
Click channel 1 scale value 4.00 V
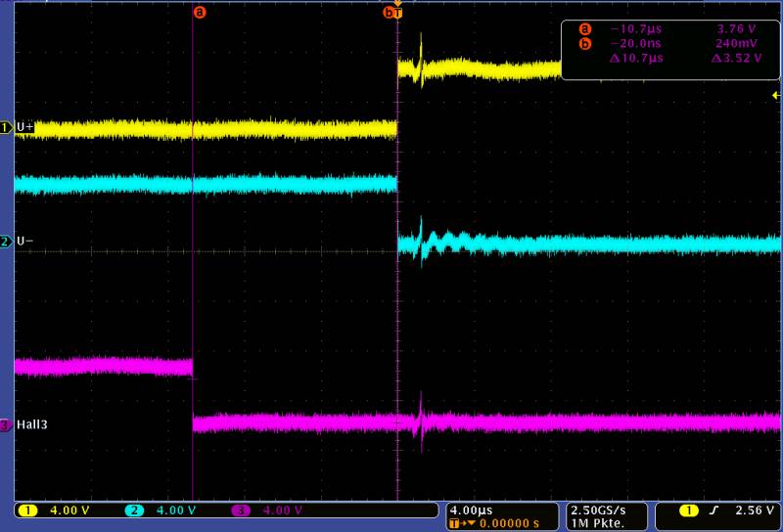(69, 510)
